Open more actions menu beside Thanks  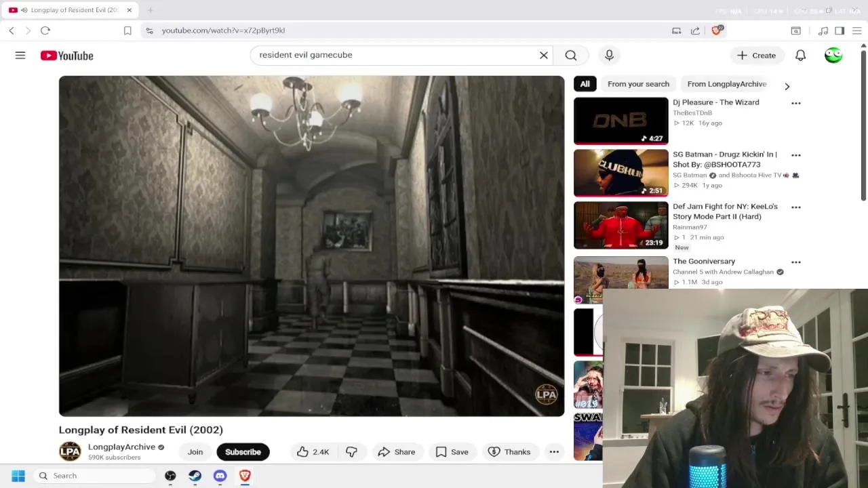(x=554, y=452)
